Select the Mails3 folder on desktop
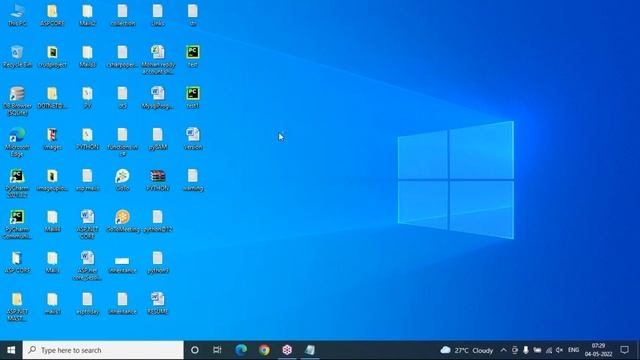640x360 pixels. tap(87, 57)
